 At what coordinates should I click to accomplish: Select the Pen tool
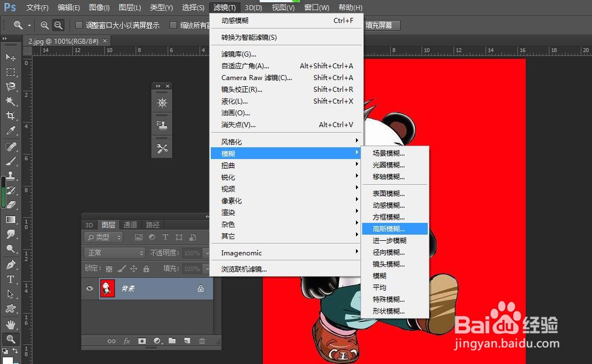[x=11, y=264]
